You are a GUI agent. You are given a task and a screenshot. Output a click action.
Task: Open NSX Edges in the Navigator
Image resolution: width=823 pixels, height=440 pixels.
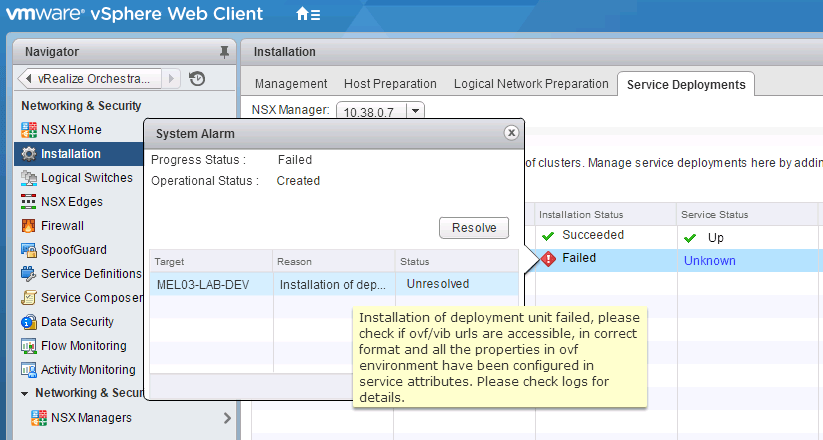(x=72, y=202)
